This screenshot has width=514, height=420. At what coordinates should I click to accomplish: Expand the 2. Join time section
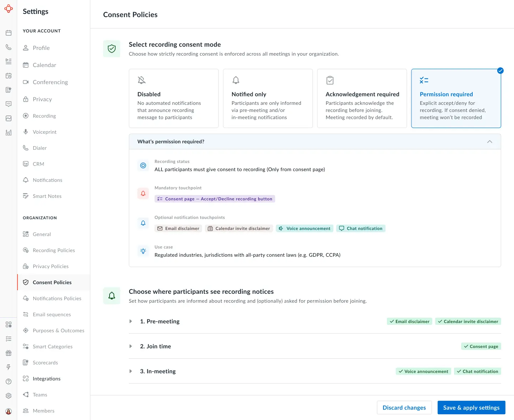tap(131, 346)
